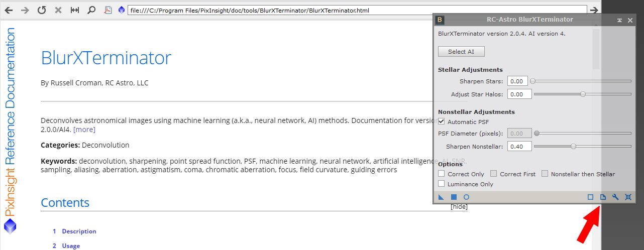This screenshot has height=250, width=644.
Task: Reload the BlurXTerminator documentation page
Action: click(x=42, y=10)
